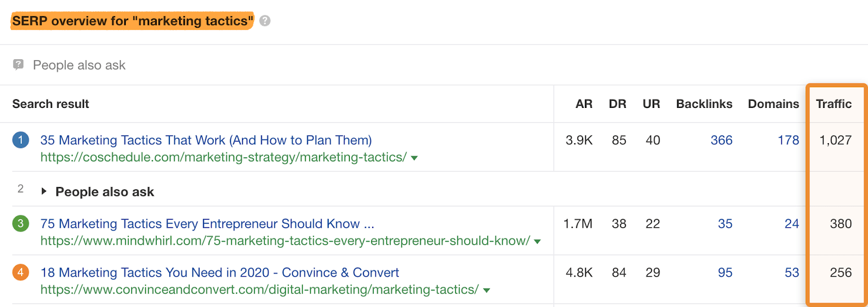
Task: Open dropdown next to mindwhirl.com URL
Action: coord(538,242)
